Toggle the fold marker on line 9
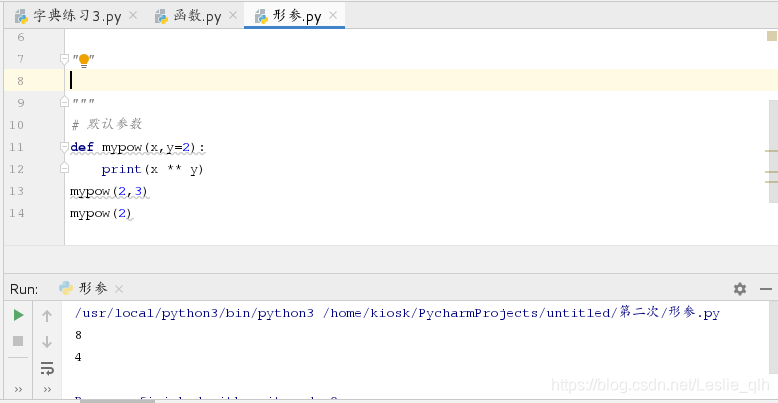This screenshot has height=403, width=778. pyautogui.click(x=65, y=102)
